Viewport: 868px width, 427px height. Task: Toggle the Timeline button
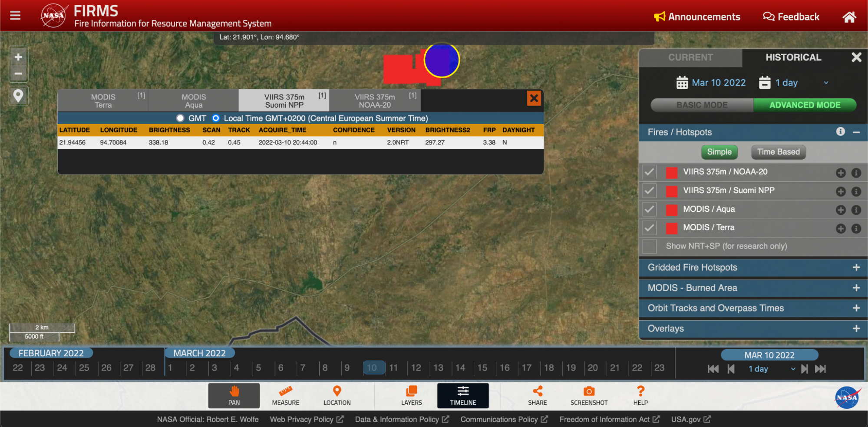[x=463, y=395]
